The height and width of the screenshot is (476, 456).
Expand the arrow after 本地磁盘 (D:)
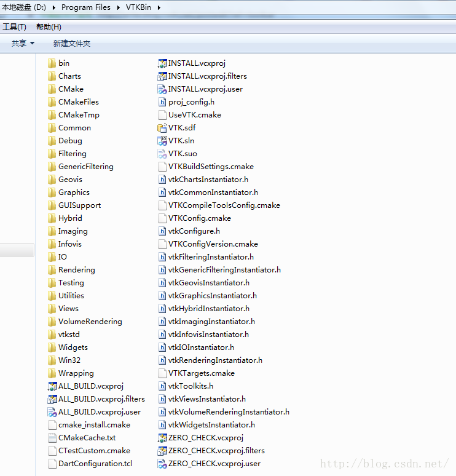[53, 7]
